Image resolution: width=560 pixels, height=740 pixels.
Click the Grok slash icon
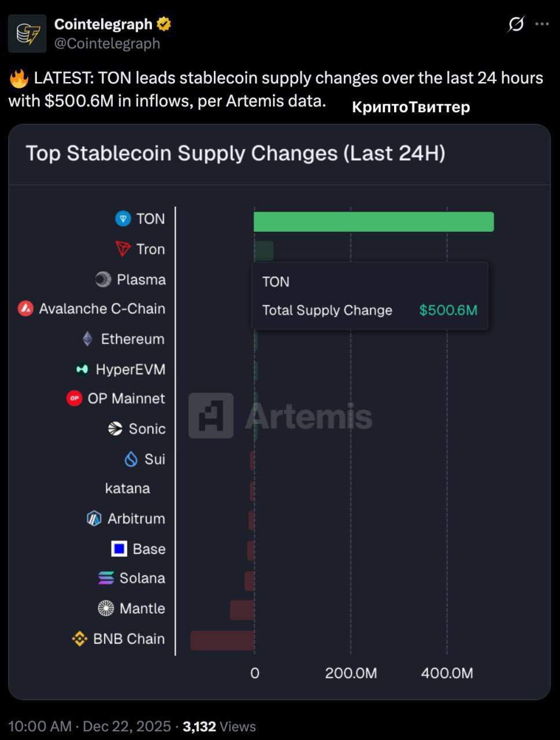(516, 24)
